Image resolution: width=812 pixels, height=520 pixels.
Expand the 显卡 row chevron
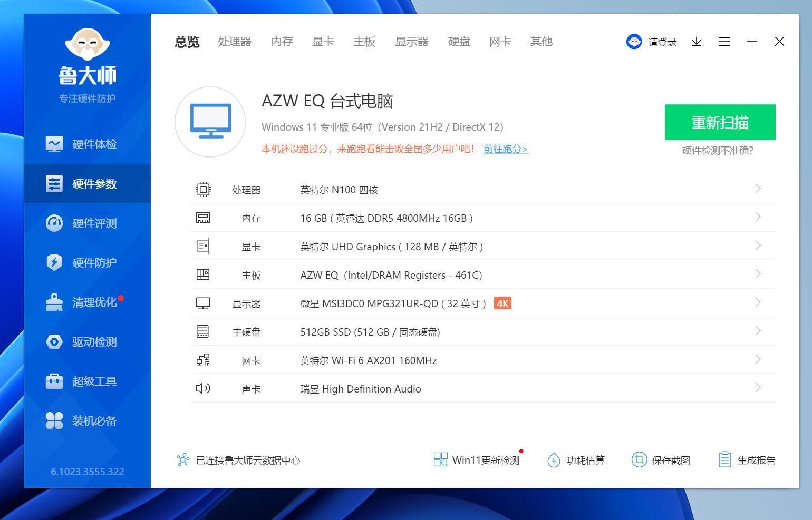point(758,246)
